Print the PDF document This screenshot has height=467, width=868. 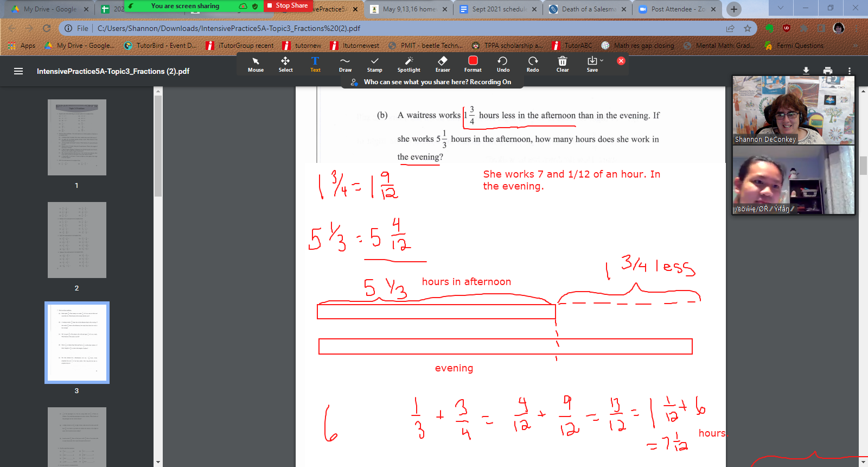pos(828,71)
